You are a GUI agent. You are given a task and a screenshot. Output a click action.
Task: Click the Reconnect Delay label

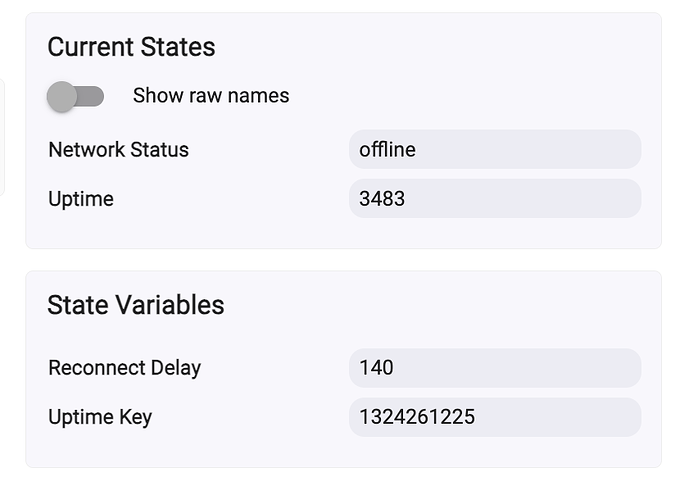[124, 368]
